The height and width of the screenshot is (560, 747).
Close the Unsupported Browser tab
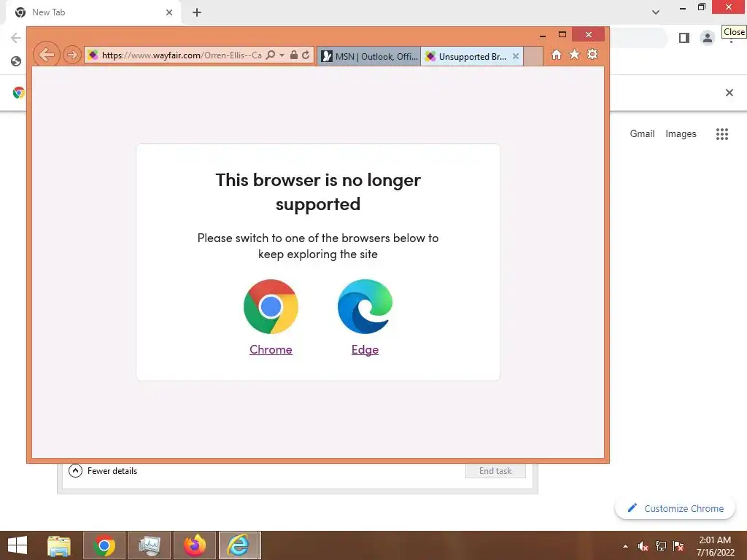coord(516,56)
